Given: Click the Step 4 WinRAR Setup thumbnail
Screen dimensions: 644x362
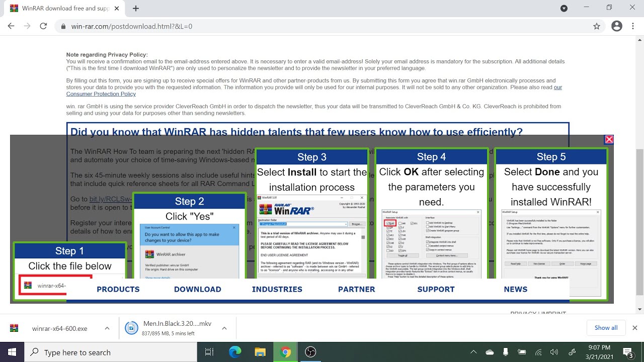Looking at the screenshot, I should 431,244.
